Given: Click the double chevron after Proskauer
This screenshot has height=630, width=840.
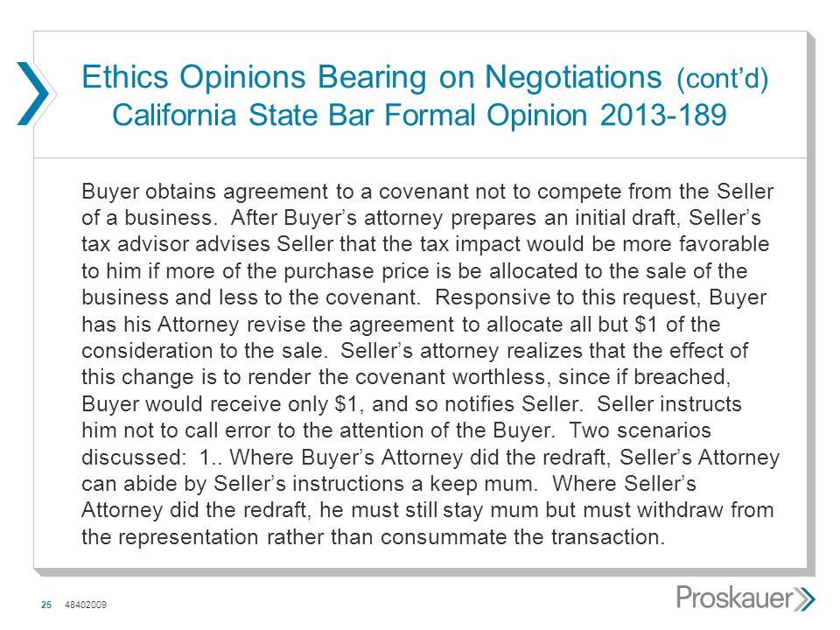Looking at the screenshot, I should coord(805,598).
